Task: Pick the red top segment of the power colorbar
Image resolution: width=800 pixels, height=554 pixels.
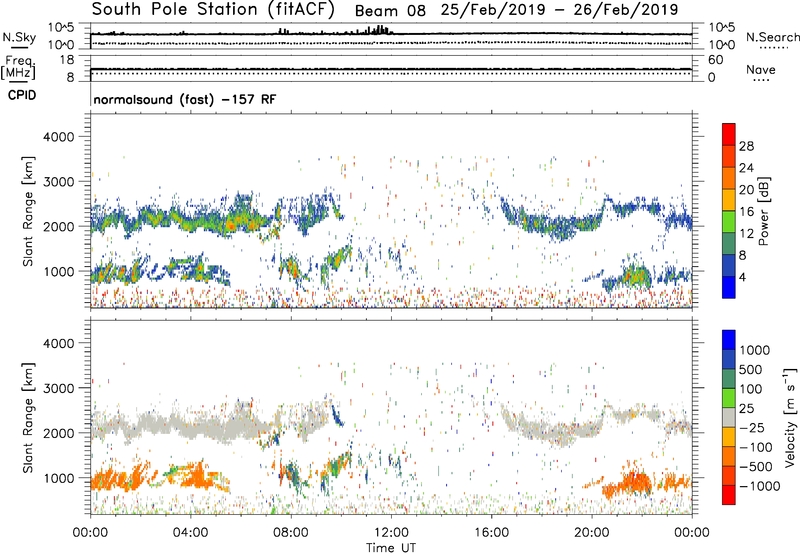Action: [729, 135]
